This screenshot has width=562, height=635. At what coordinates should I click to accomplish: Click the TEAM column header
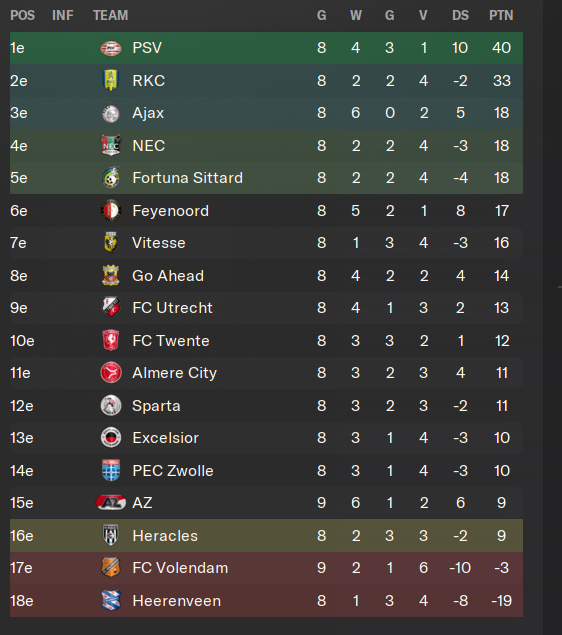coord(111,15)
